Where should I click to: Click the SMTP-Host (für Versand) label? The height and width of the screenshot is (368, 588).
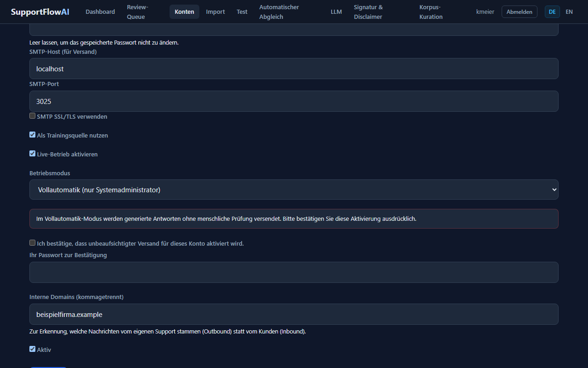[63, 52]
